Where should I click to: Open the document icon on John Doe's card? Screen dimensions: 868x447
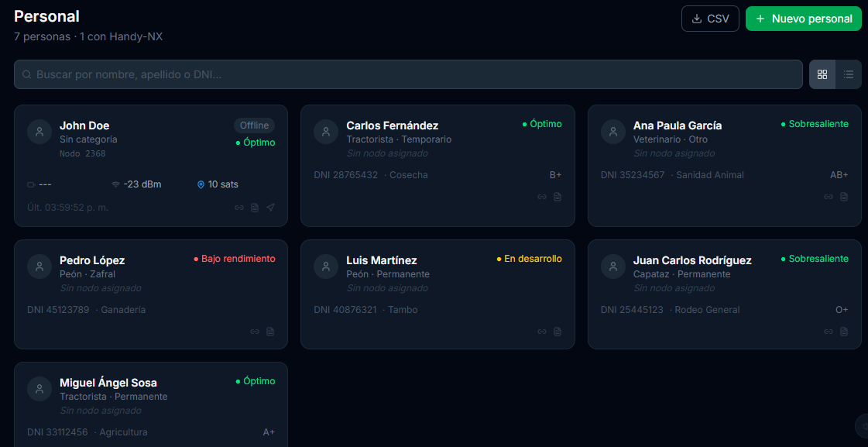(x=255, y=208)
